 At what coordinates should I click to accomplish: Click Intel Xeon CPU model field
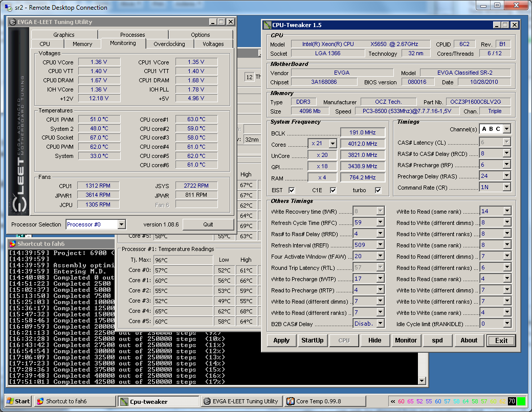360,44
